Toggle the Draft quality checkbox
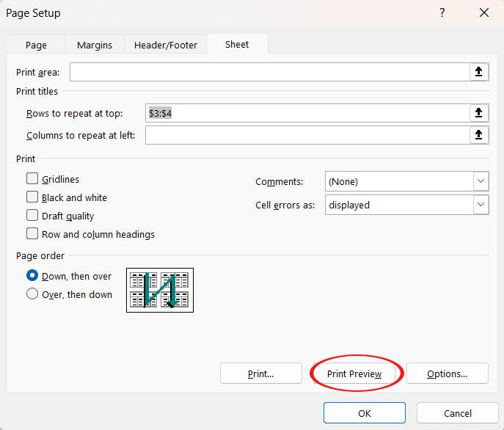 (x=32, y=215)
